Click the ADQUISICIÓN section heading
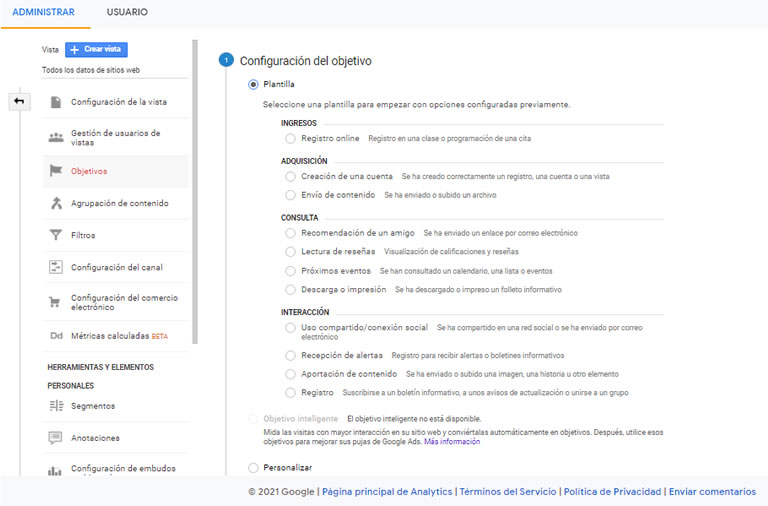This screenshot has width=768, height=506. [304, 161]
